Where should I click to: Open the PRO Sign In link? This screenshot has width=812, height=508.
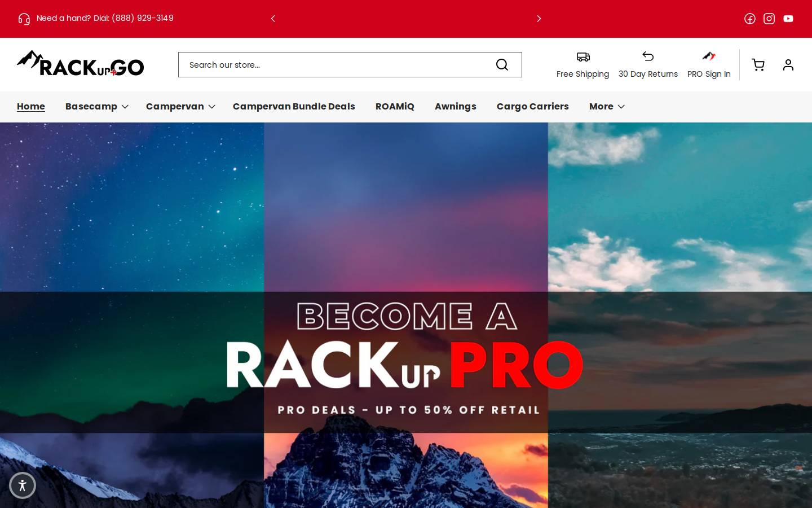[x=709, y=74]
